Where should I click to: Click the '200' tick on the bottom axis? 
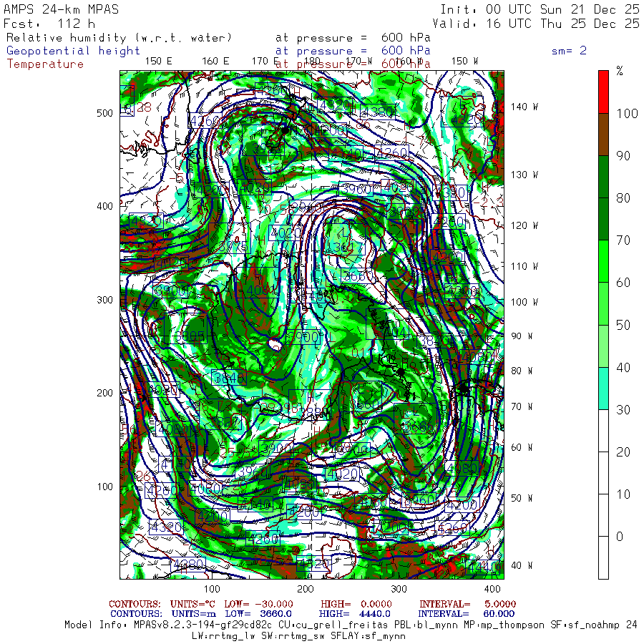click(x=305, y=589)
